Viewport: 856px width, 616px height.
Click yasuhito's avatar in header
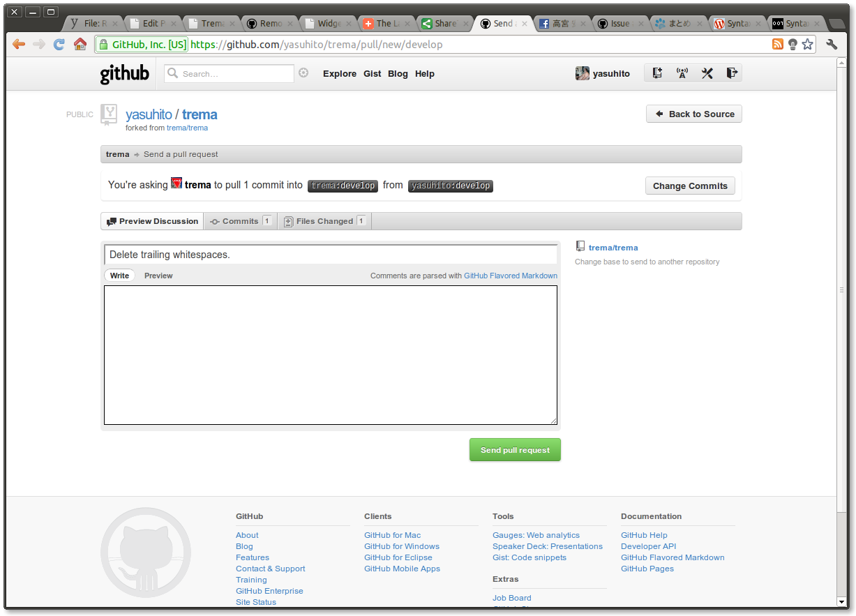[583, 73]
